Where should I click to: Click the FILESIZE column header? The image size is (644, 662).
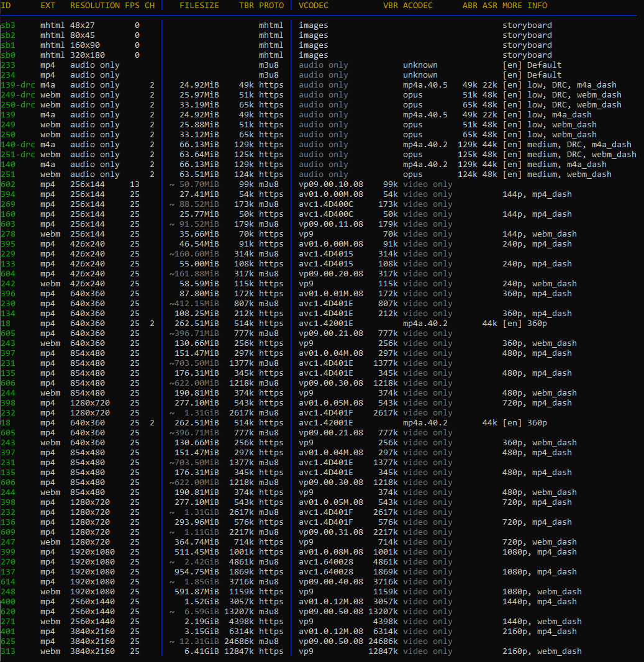tap(199, 6)
